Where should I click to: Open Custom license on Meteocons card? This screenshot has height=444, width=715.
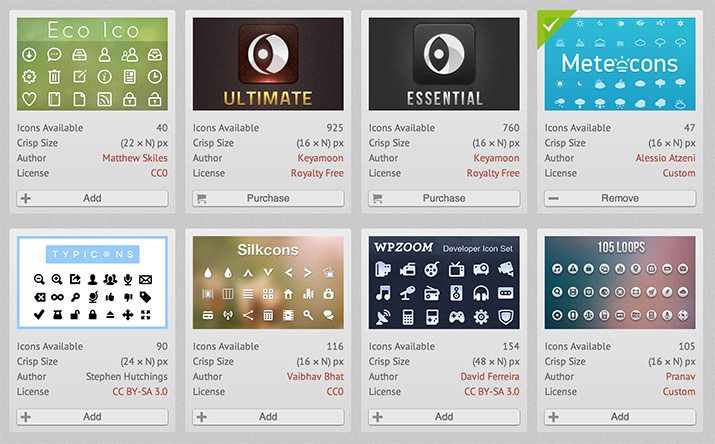(x=679, y=173)
